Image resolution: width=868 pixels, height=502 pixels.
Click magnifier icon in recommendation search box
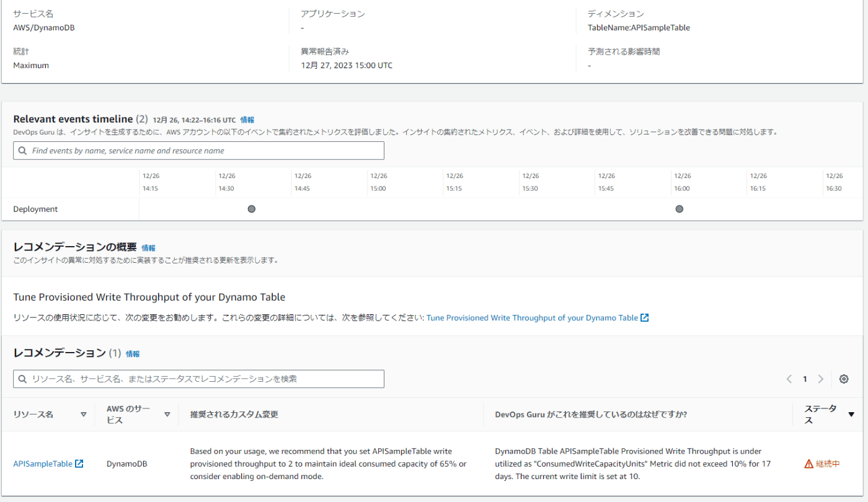pyautogui.click(x=22, y=379)
